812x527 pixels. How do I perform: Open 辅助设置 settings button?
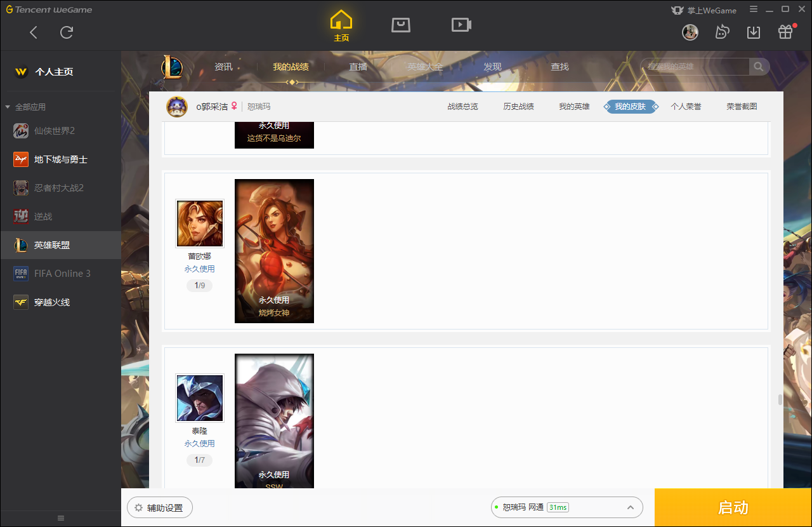(160, 508)
